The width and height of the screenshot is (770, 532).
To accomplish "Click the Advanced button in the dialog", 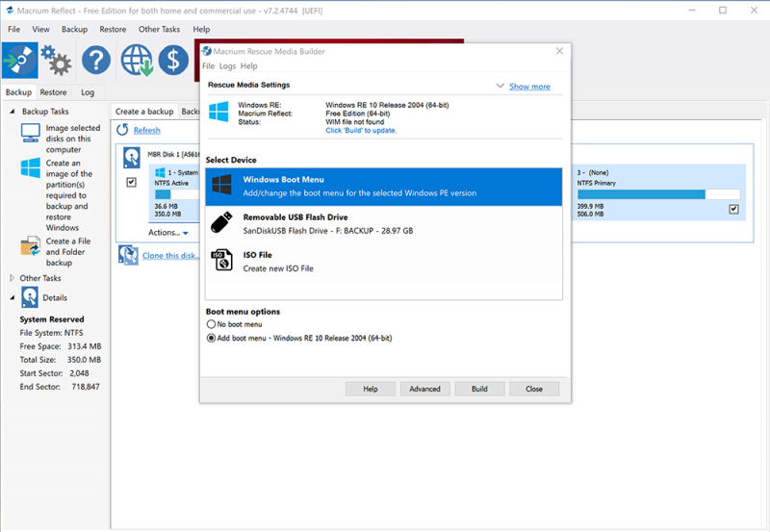I will pos(424,389).
